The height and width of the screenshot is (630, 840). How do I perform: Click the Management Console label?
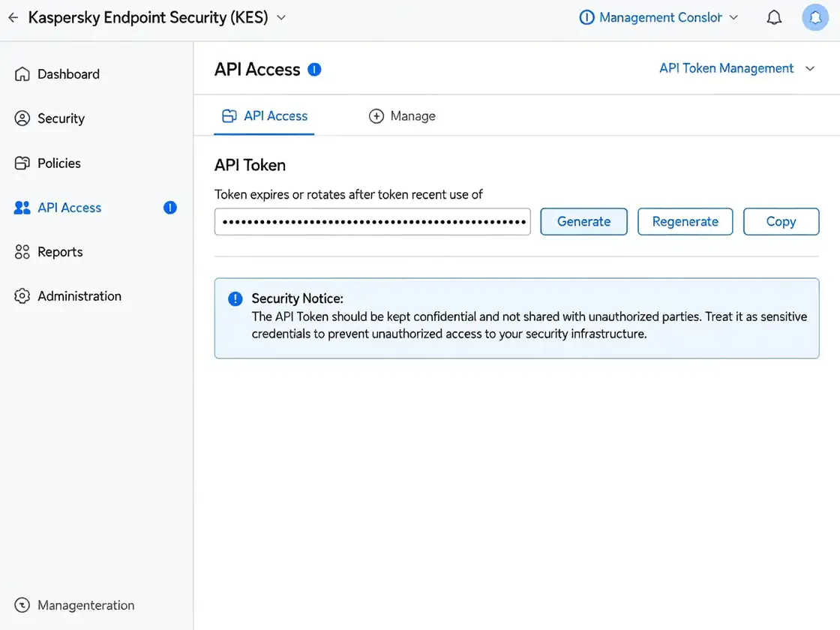(x=661, y=18)
